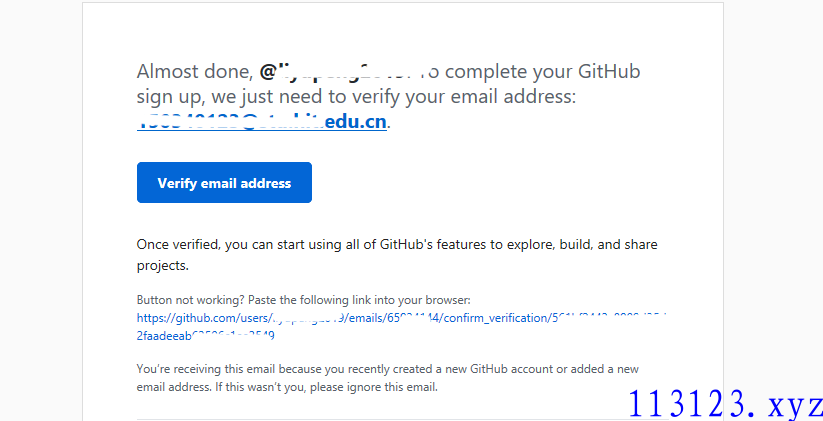The height and width of the screenshot is (421, 823).
Task: Click "Paste the following link into your browser"
Action: 359,300
